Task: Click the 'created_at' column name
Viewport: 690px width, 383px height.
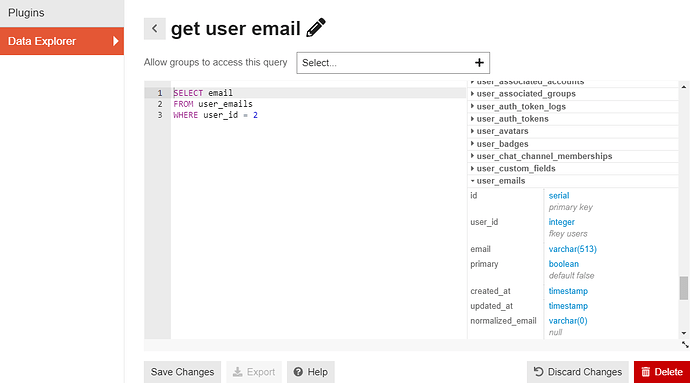Action: tap(490, 291)
